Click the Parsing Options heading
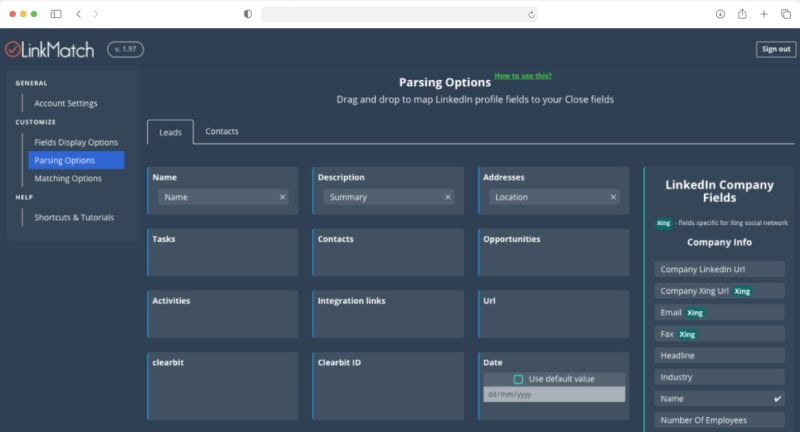The width and height of the screenshot is (800, 432). [x=445, y=82]
